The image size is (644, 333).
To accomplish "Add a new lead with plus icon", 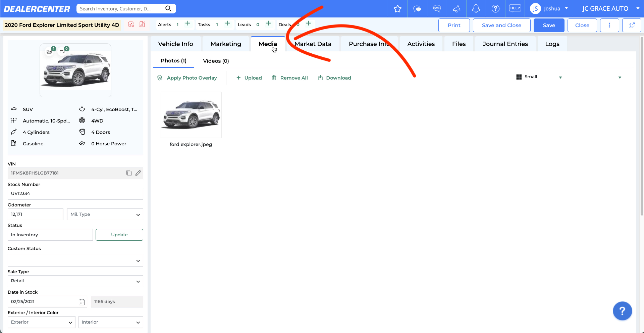I will pos(268,23).
